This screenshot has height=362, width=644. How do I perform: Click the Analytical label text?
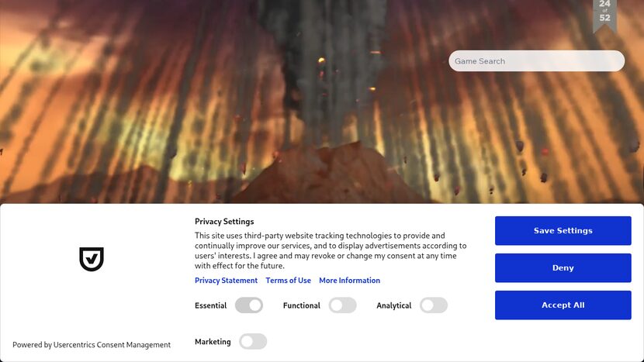[394, 305]
